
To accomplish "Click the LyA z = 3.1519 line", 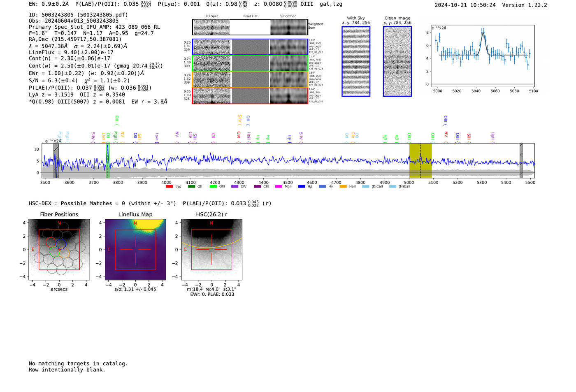I will 77,95.
